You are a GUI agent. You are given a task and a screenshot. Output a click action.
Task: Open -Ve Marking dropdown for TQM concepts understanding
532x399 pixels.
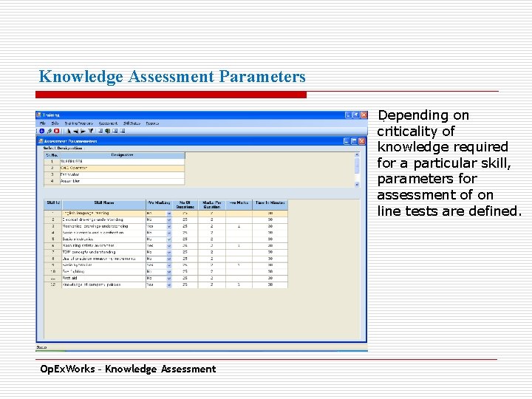(x=169, y=253)
